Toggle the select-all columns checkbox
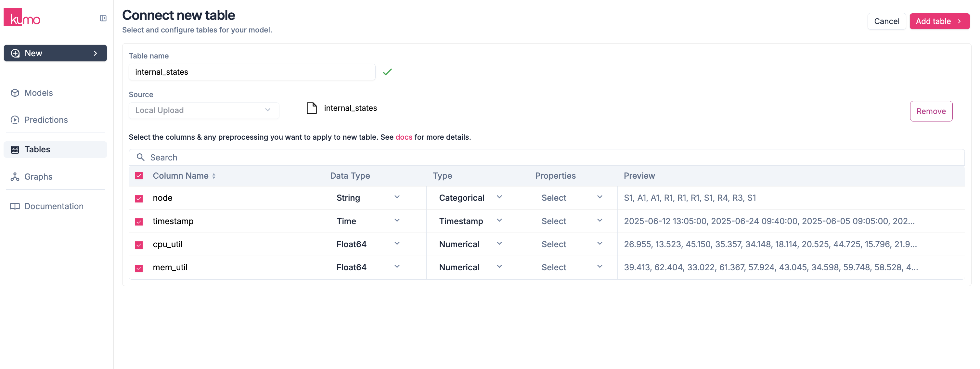 pos(139,176)
